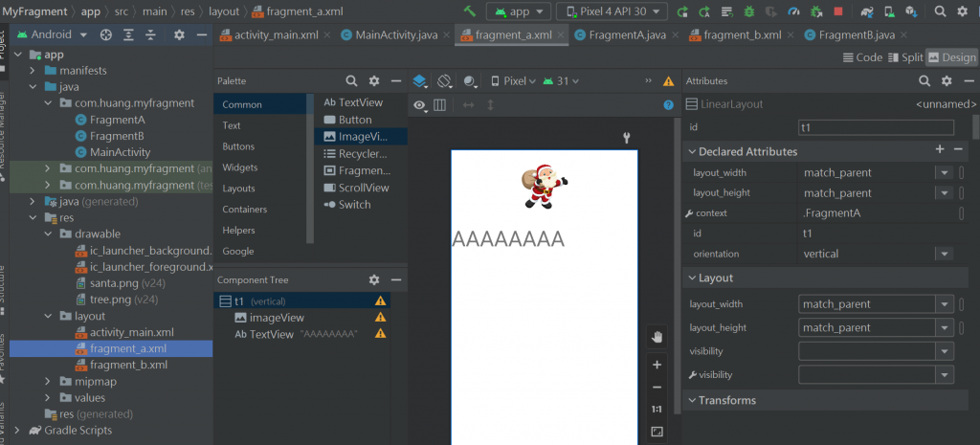Screen dimensions: 980x445
Task: Stop the app with red square
Action: (x=838, y=11)
